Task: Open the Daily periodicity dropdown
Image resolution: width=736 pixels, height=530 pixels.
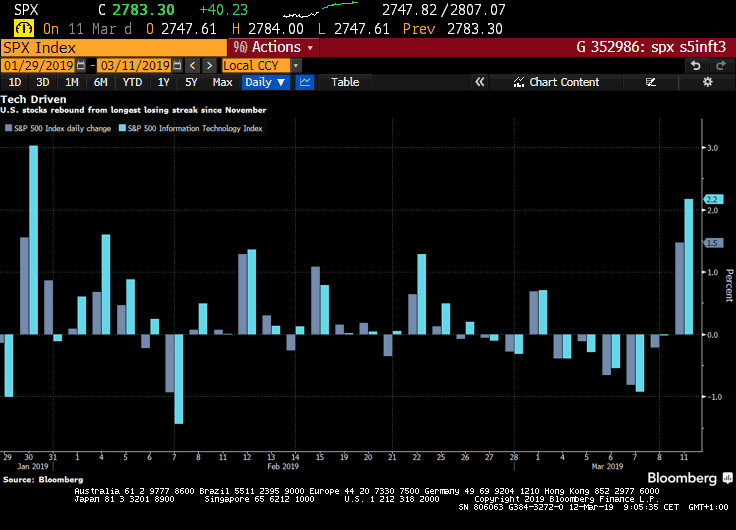Action: point(266,82)
